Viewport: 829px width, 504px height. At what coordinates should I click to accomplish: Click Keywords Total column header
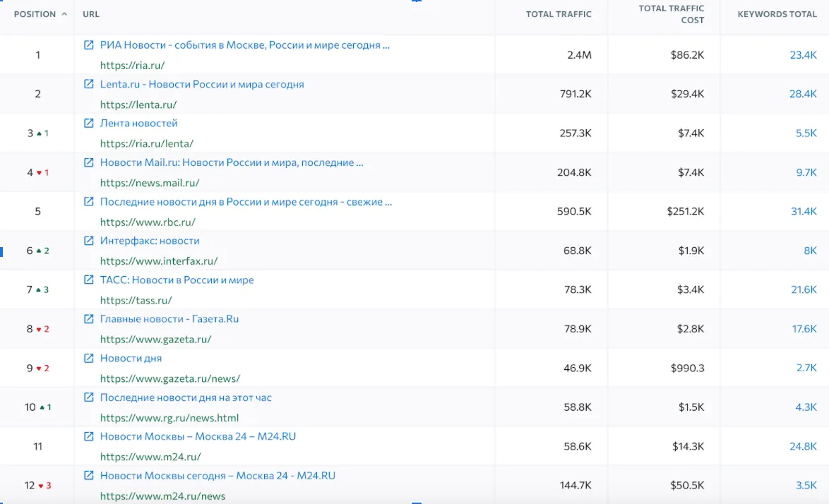click(777, 14)
